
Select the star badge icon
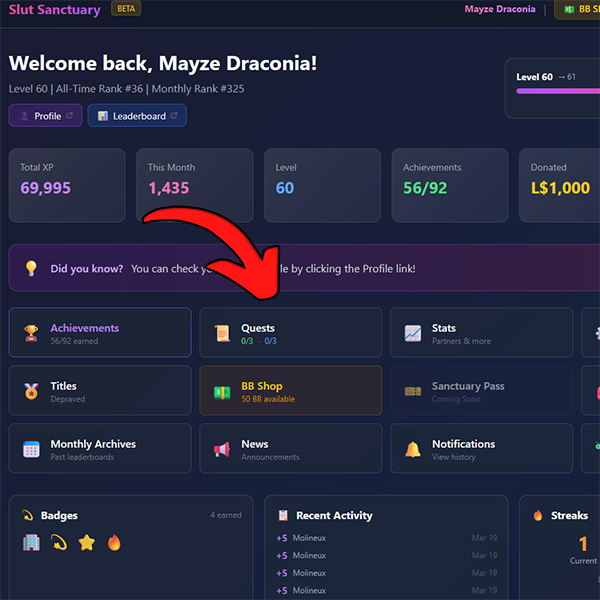(x=86, y=543)
